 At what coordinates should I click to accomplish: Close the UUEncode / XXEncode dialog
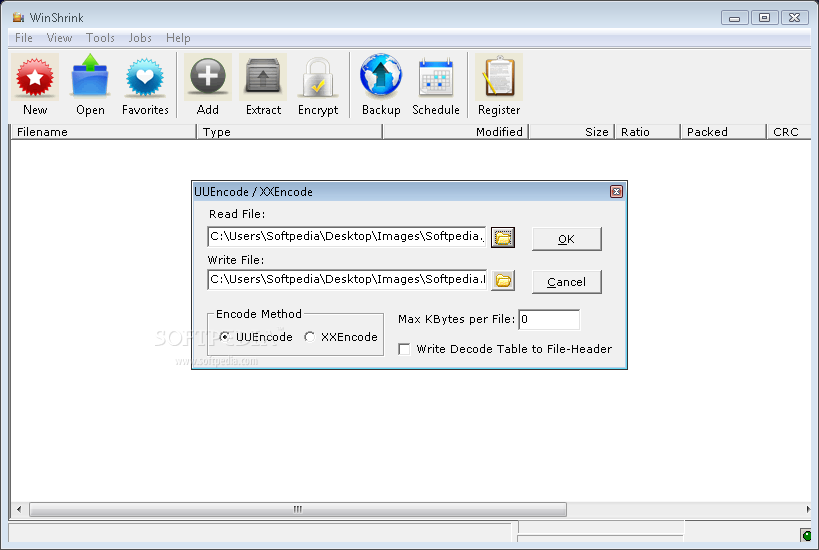616,192
